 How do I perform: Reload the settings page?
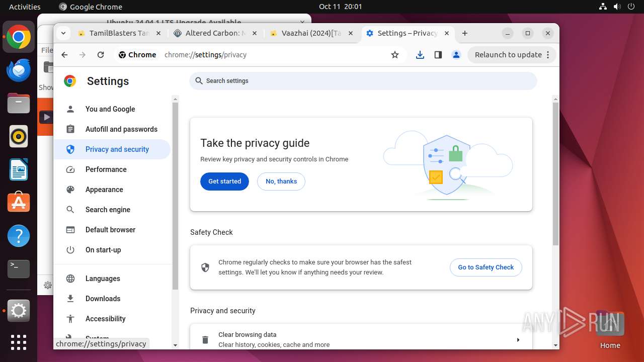point(101,55)
